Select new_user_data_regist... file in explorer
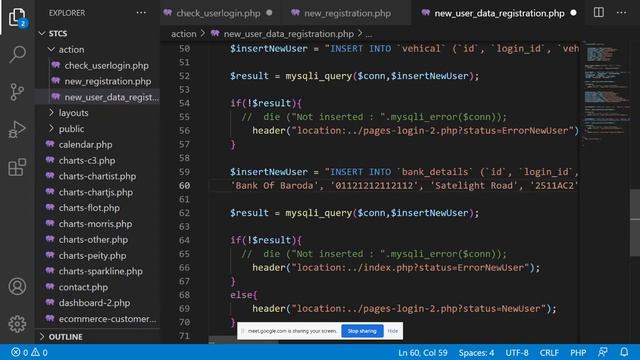Screen dimensions: 640x360 click(x=111, y=97)
